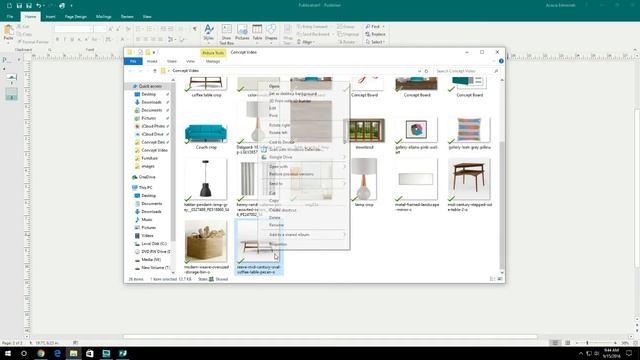Click the Group objects command
This screenshot has width=640, height=360.
346,27
